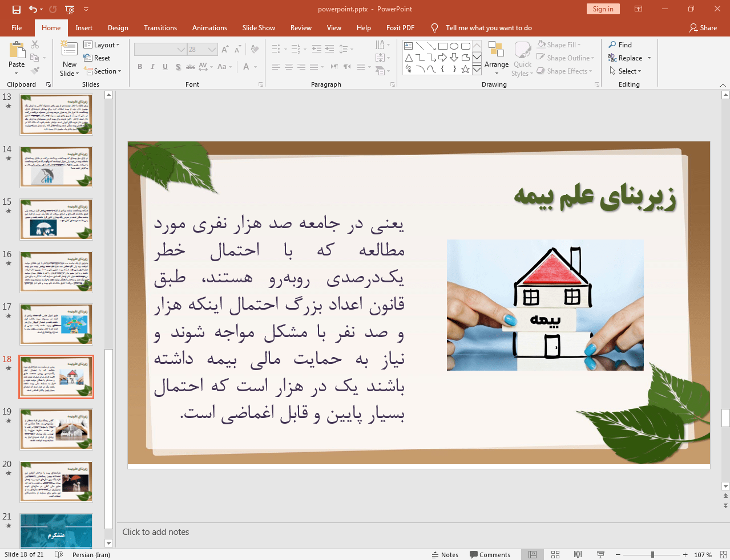Click Fit slide to current window icon

(723, 554)
